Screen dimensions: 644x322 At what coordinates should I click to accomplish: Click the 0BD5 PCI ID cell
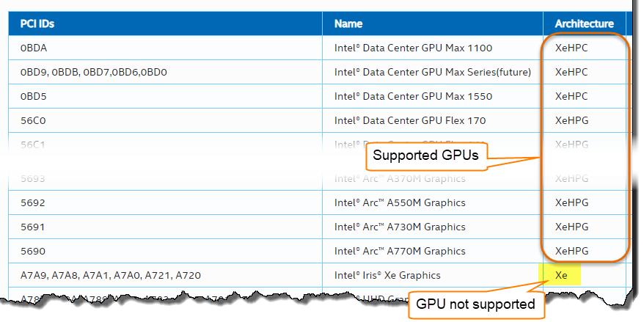tap(34, 96)
